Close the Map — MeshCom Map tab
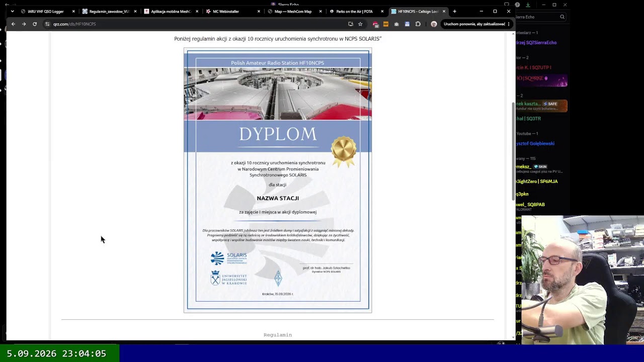Screen dimensions: 644x362 point(320,12)
